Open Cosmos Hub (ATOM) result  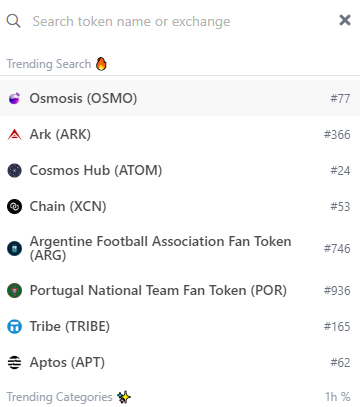[180, 170]
